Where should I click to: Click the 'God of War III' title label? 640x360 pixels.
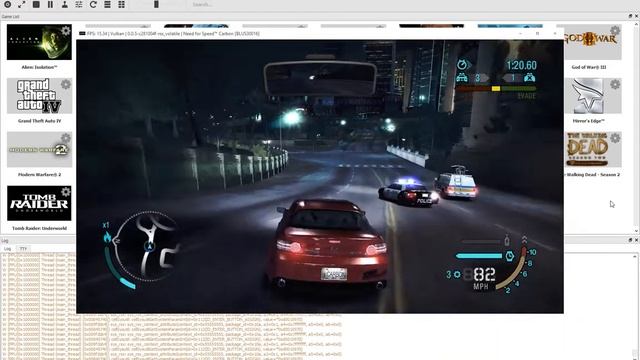pyautogui.click(x=589, y=67)
